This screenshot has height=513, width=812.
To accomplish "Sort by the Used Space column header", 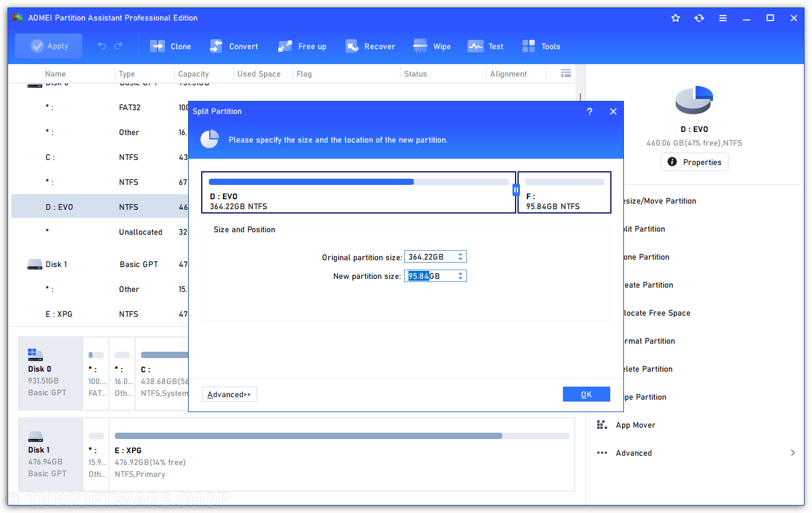I will 259,73.
